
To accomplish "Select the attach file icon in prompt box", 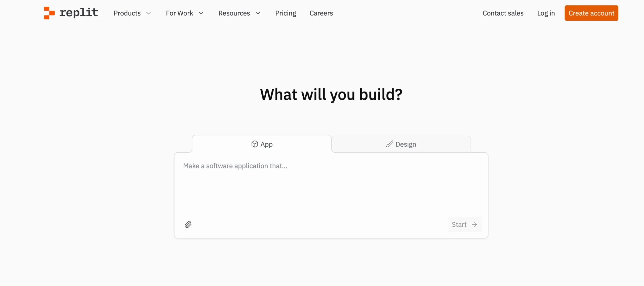I will tap(188, 224).
